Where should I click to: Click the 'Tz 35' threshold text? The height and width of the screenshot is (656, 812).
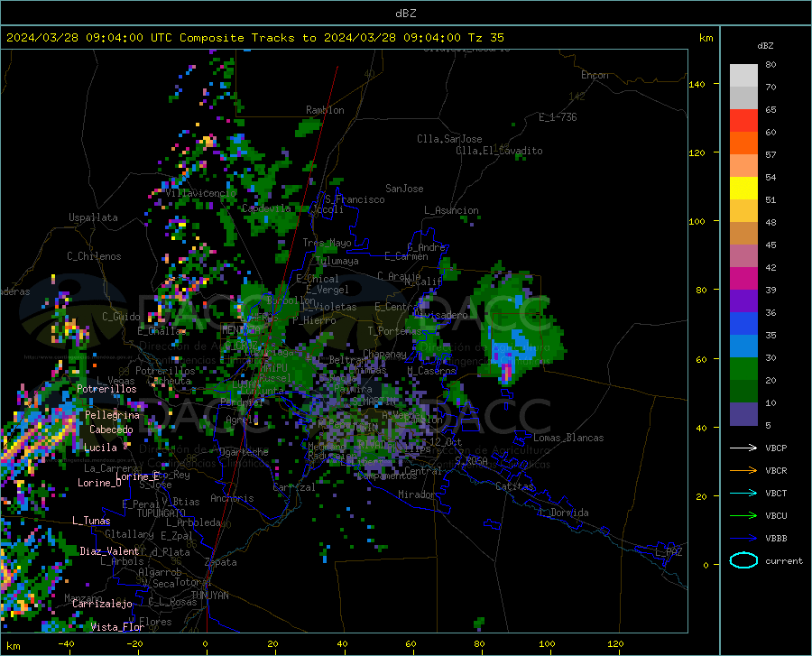pos(485,38)
